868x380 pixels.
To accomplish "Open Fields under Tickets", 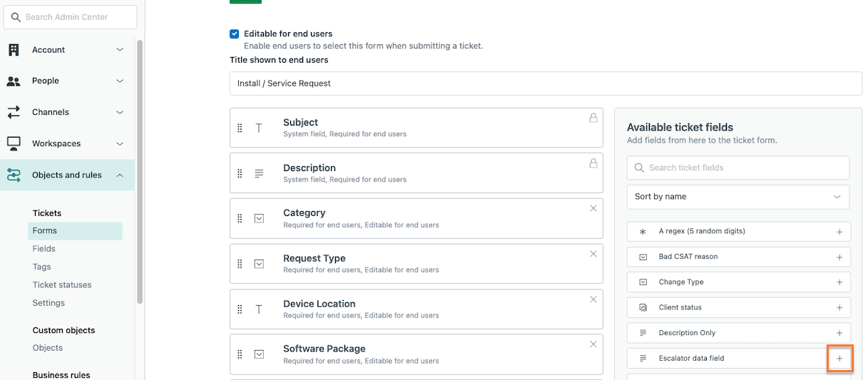I will coord(44,249).
